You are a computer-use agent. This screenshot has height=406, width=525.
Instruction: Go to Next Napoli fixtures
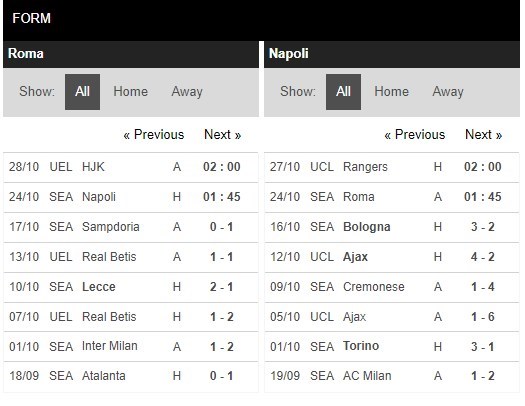(x=483, y=135)
